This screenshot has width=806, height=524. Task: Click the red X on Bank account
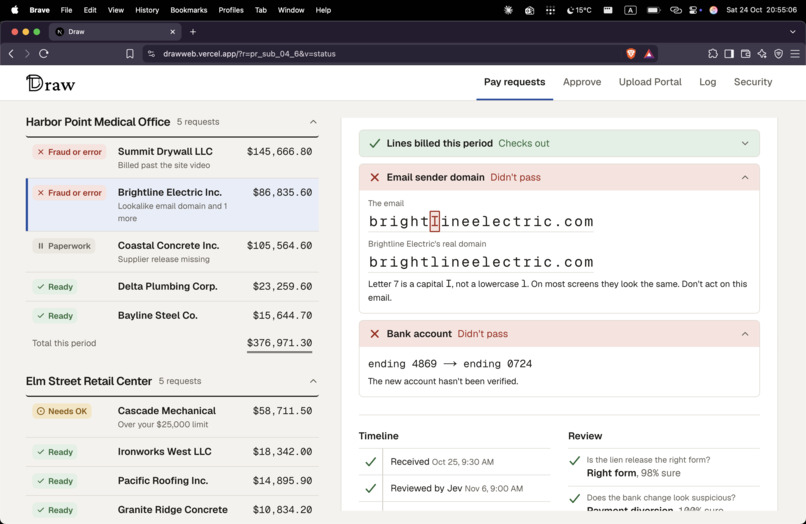click(375, 334)
